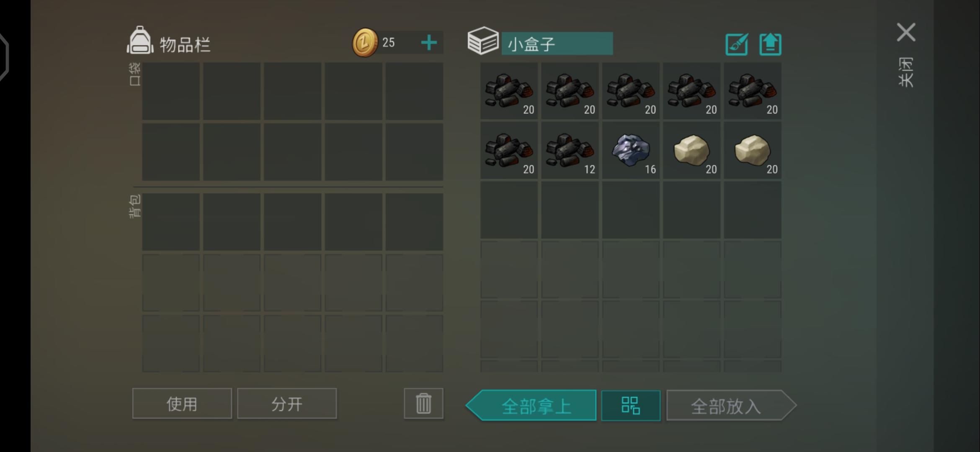Click the 小盒子 box name field

pyautogui.click(x=557, y=44)
